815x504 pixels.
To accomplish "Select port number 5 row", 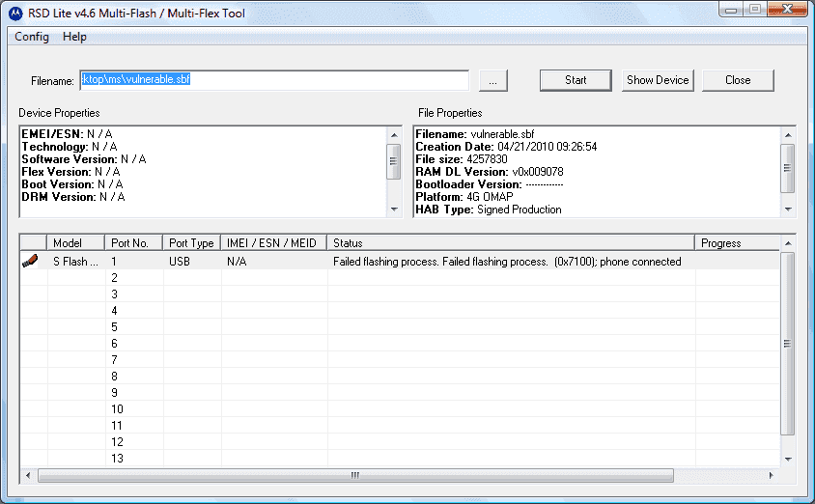I will click(399, 326).
